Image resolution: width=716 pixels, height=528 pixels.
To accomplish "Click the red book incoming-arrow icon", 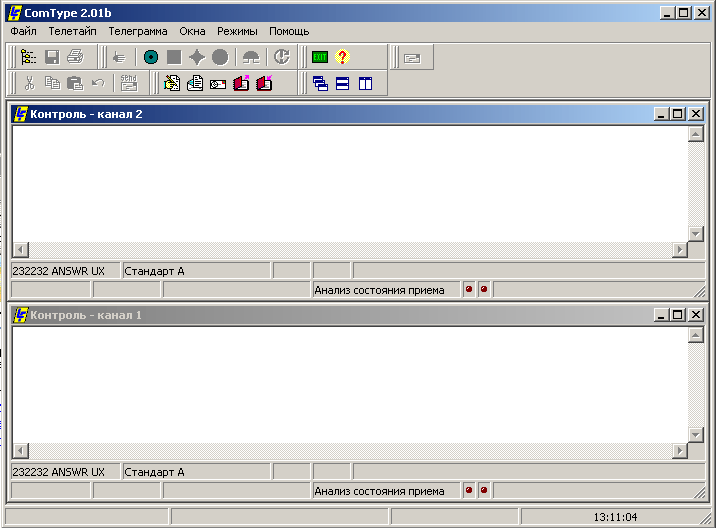I will [x=264, y=83].
